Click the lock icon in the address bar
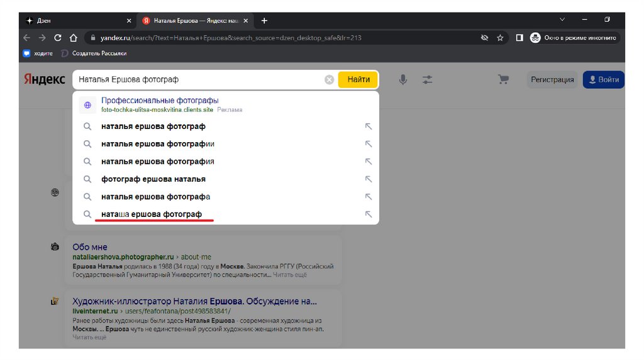 tap(93, 38)
